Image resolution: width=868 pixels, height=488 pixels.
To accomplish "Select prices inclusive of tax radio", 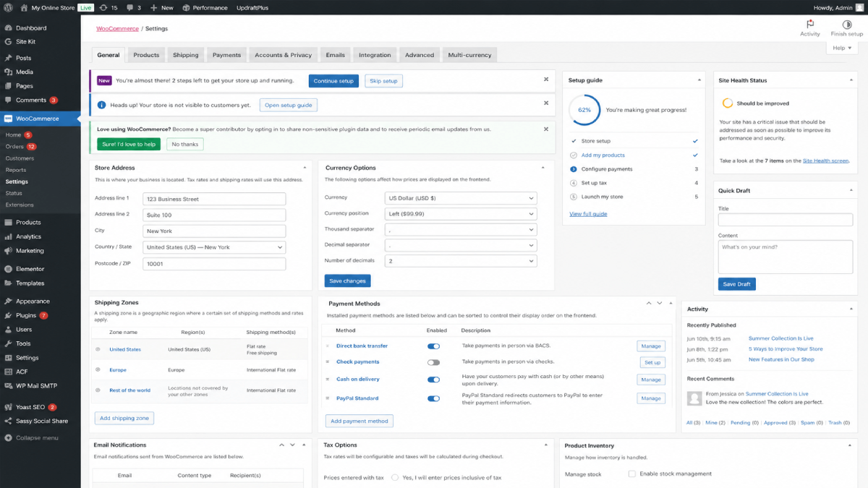I will pos(395,477).
